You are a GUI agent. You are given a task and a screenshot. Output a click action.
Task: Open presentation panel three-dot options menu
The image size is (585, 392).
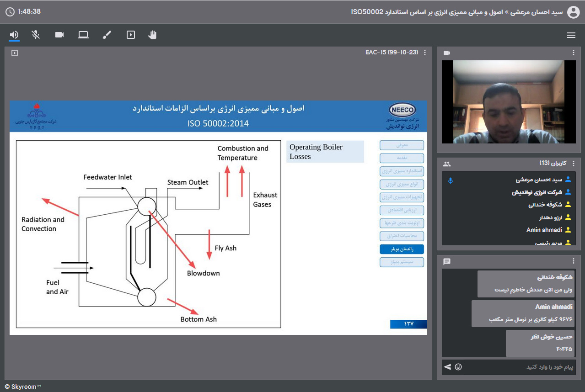[425, 53]
